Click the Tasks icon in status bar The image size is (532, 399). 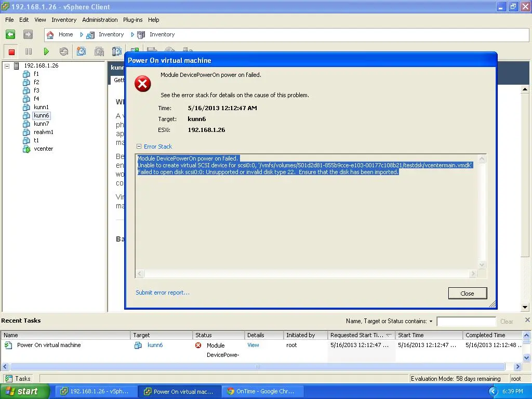pos(9,379)
